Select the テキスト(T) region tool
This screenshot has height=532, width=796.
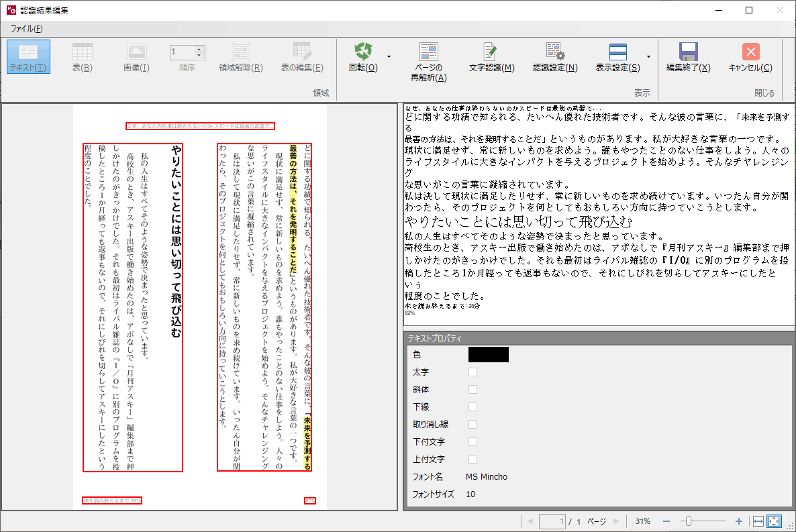[x=28, y=57]
